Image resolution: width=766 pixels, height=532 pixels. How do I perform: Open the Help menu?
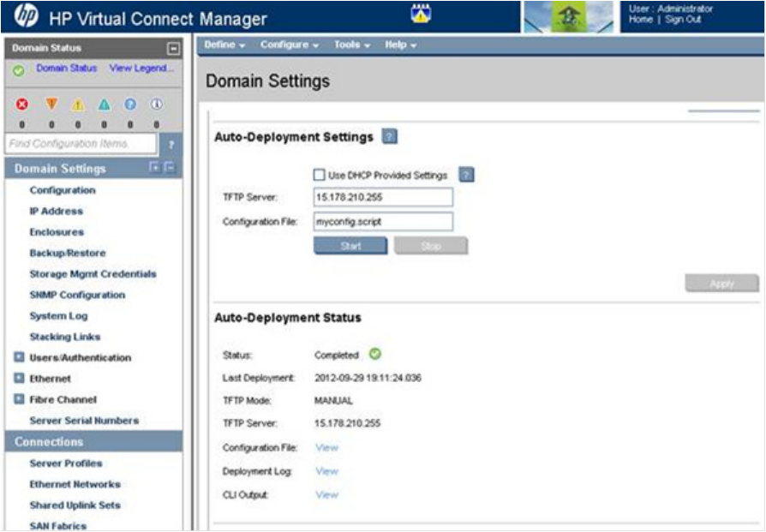pos(401,45)
